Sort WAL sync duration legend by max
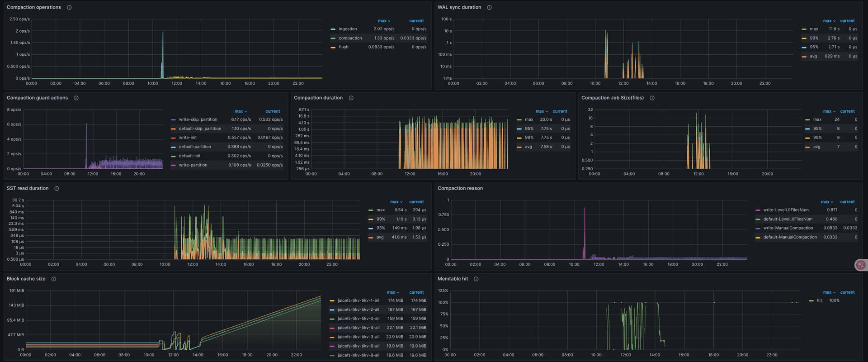 click(x=829, y=21)
